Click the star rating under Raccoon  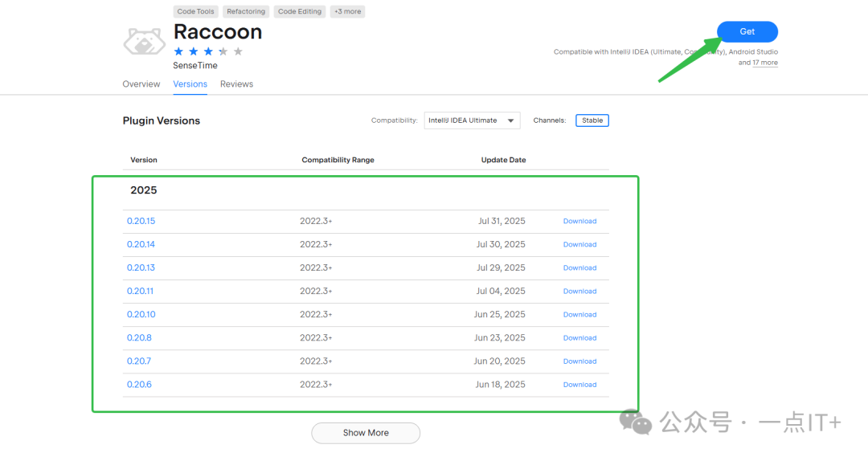point(208,51)
